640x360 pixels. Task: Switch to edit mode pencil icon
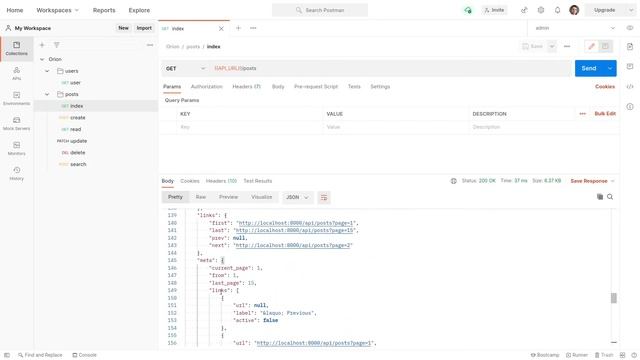(591, 47)
